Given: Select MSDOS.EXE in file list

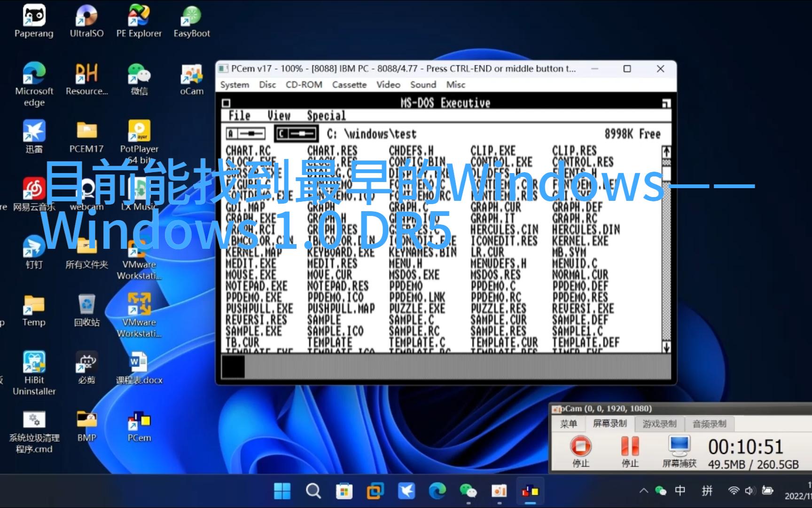Looking at the screenshot, I should tap(414, 275).
